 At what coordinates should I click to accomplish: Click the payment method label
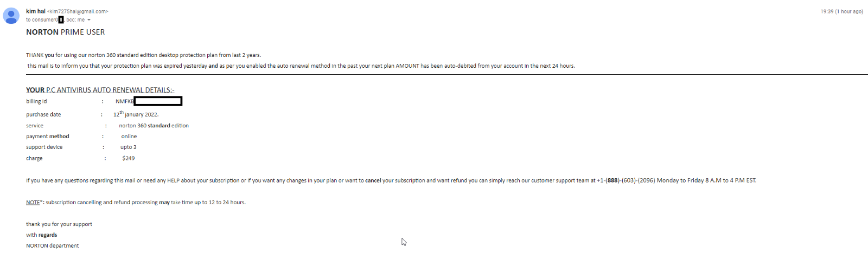click(48, 137)
